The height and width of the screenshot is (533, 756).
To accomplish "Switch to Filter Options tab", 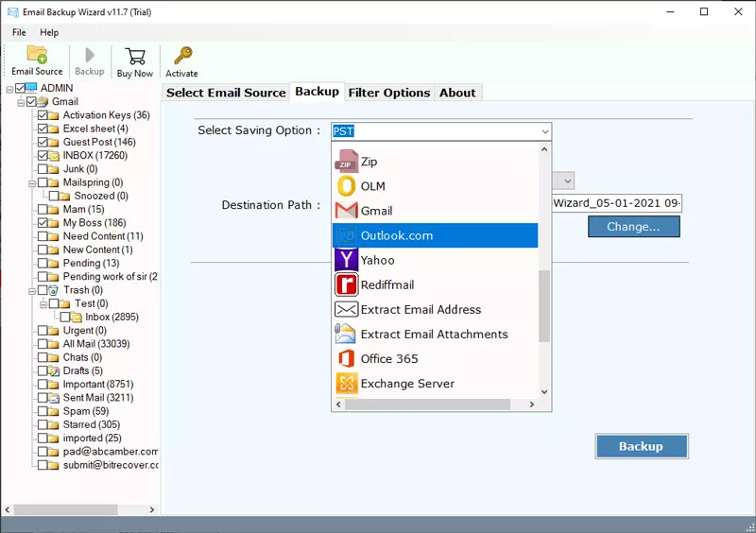I will [x=389, y=93].
